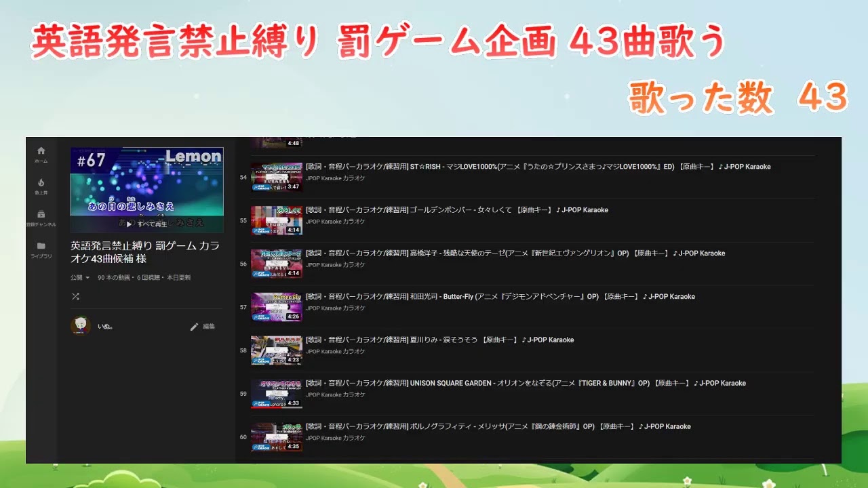Click the index number 59
The height and width of the screenshot is (488, 868).
tap(243, 394)
